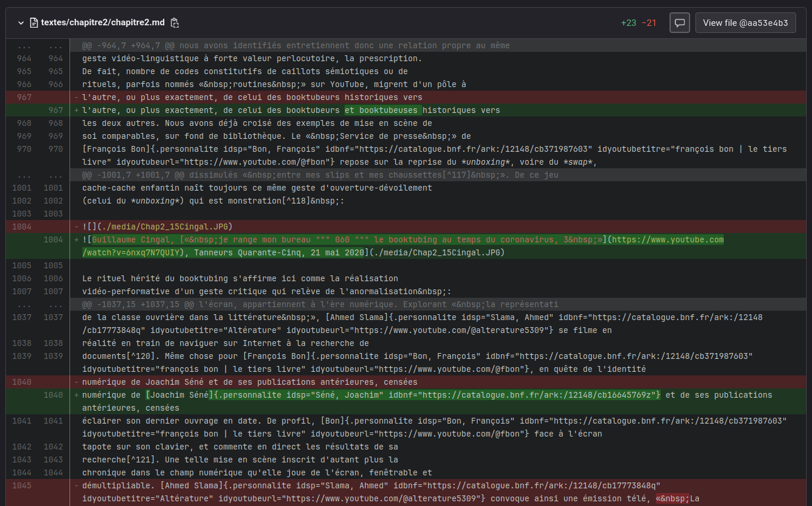Select removed line number 1004

tap(24, 227)
